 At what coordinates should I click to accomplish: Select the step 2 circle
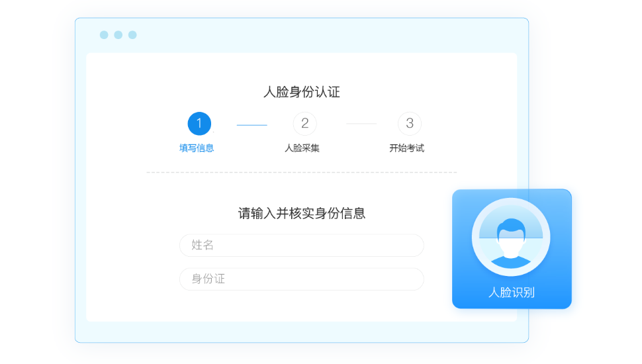[x=304, y=123]
